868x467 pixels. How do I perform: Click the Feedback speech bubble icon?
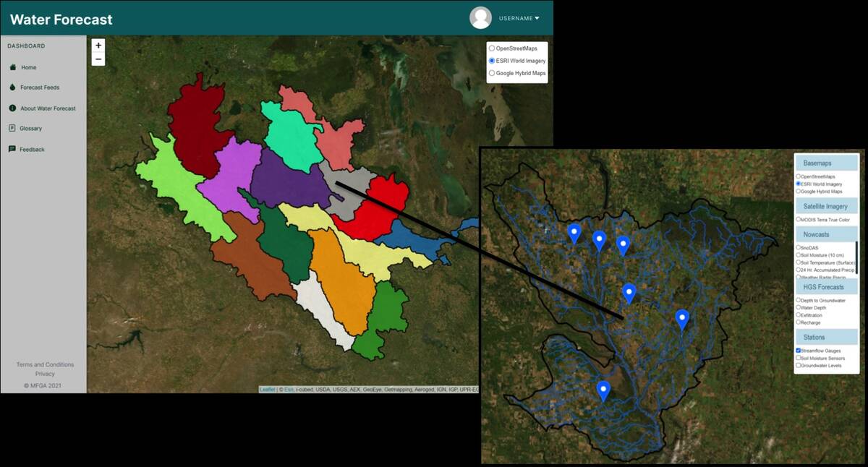(12, 150)
